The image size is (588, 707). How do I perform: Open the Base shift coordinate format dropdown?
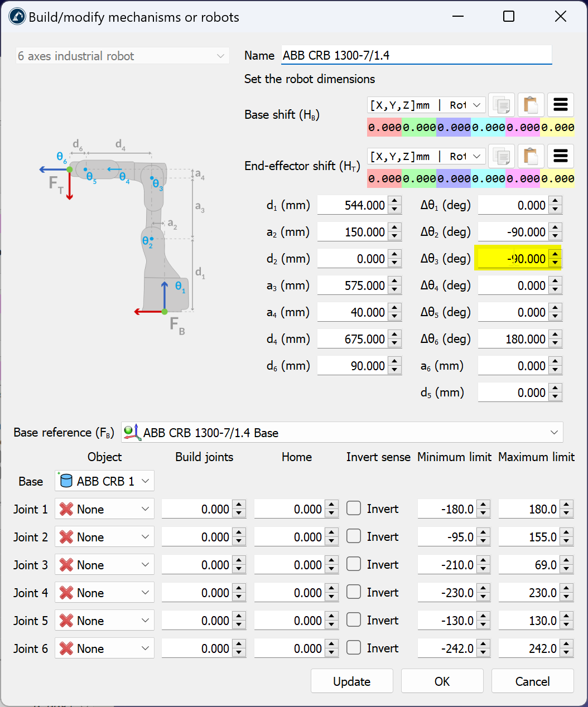(x=425, y=105)
